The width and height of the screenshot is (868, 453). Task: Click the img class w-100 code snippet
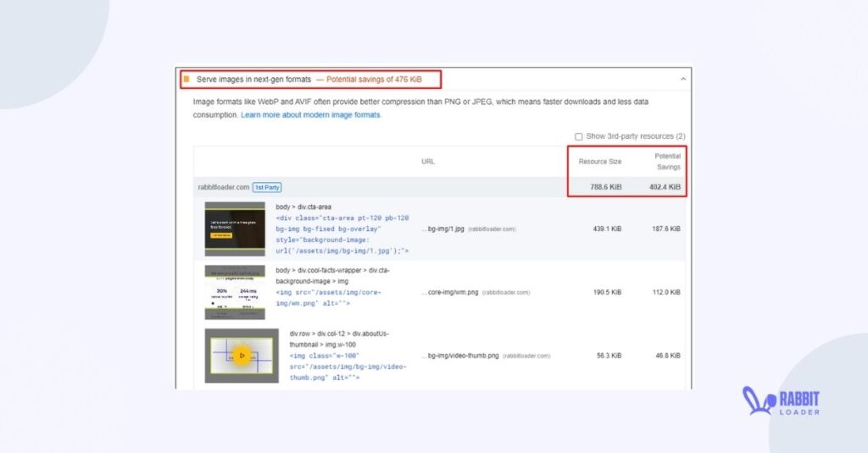348,367
